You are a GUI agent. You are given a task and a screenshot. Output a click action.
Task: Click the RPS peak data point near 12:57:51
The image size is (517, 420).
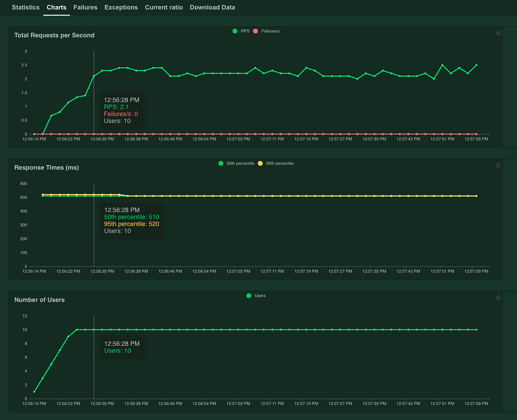[x=442, y=65]
